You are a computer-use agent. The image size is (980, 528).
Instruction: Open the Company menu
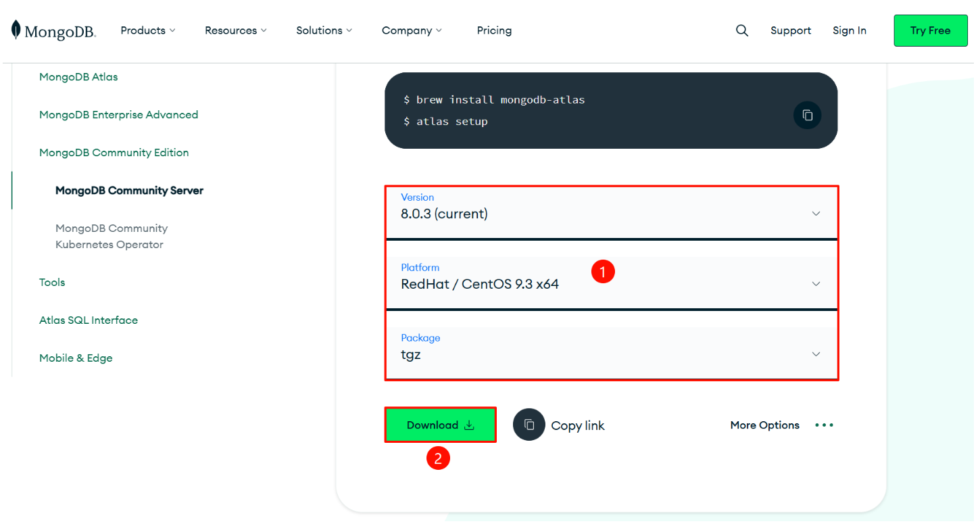(x=412, y=30)
